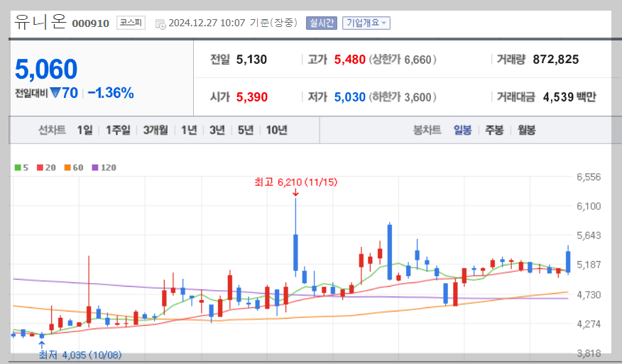Screen dimensions: 622x364
Task: Click the 시가 value 5,390
Action: [x=252, y=97]
